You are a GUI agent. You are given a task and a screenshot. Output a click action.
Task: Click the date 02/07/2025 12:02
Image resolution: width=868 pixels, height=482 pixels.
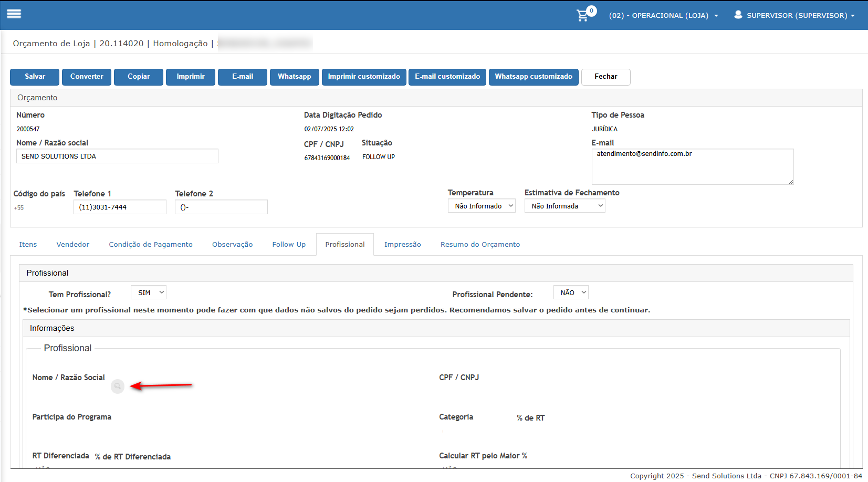[x=329, y=129]
